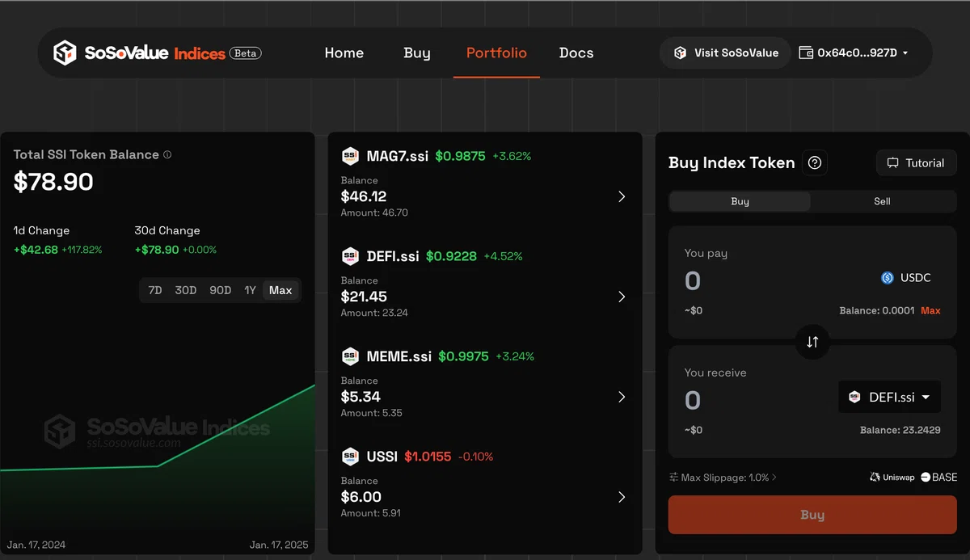Click the $5.34 MEME.ssi balance
Viewport: 970px width, 560px height.
tap(361, 397)
